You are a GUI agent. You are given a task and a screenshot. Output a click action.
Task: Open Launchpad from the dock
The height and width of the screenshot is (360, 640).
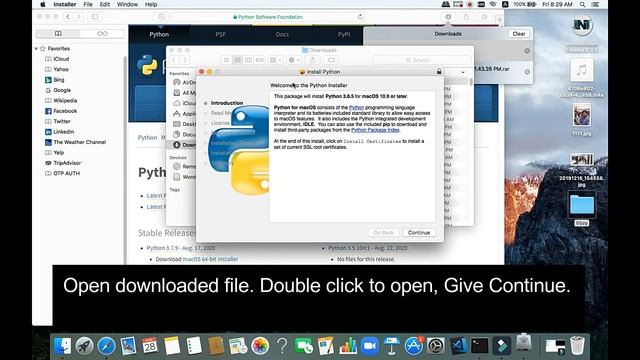tap(84, 346)
